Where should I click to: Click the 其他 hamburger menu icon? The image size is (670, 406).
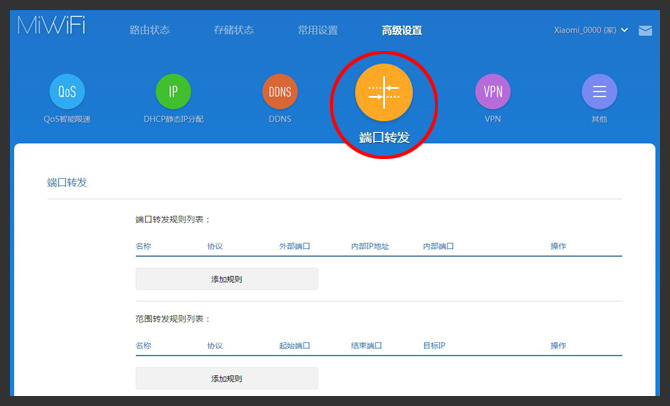click(599, 92)
